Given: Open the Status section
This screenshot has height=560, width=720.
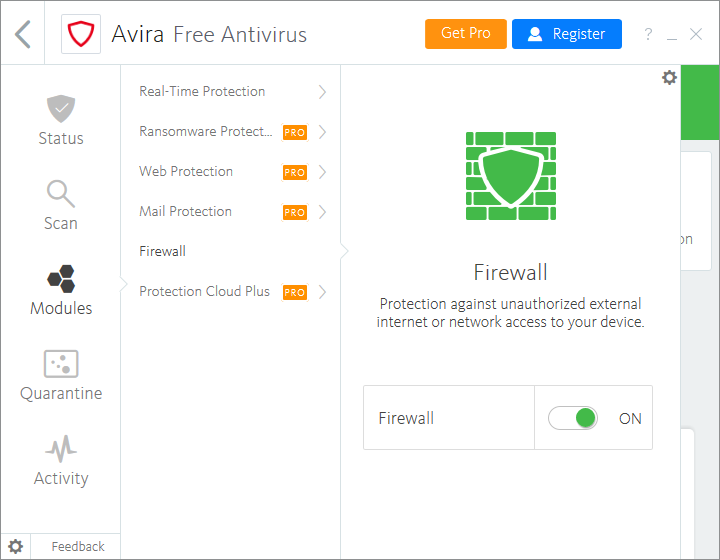Looking at the screenshot, I should pyautogui.click(x=60, y=120).
